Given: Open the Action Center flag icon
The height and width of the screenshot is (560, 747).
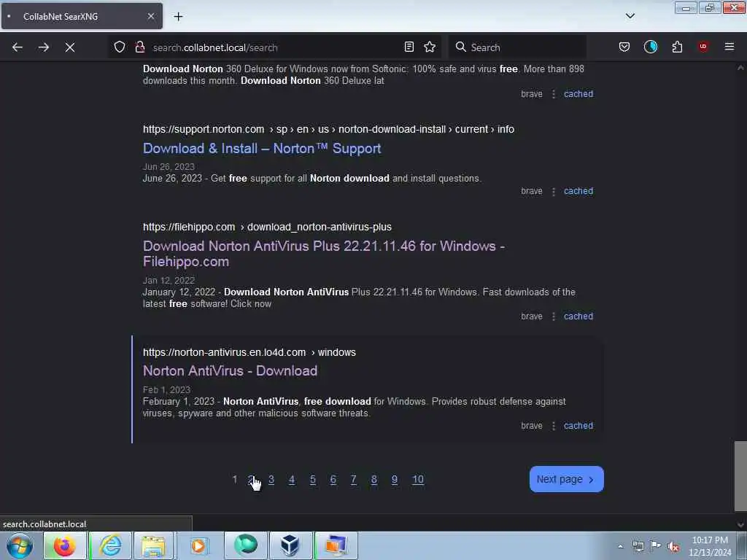Looking at the screenshot, I should coord(656,546).
